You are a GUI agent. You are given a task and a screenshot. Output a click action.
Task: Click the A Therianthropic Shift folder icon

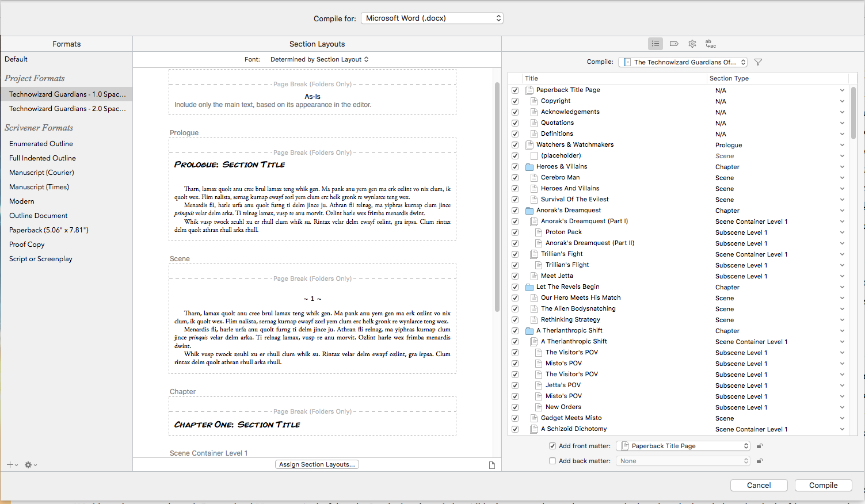coord(529,331)
